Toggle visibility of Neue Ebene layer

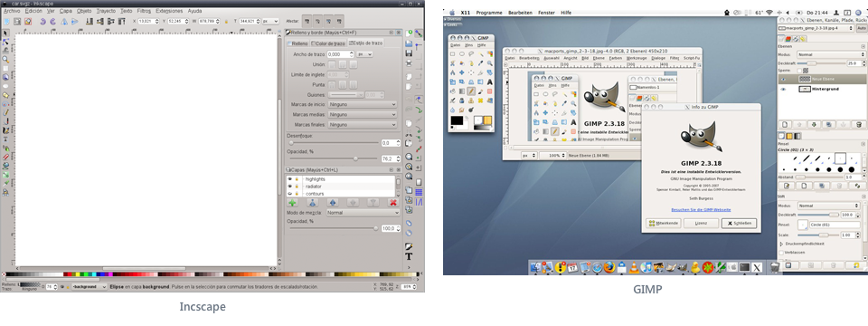pos(783,79)
